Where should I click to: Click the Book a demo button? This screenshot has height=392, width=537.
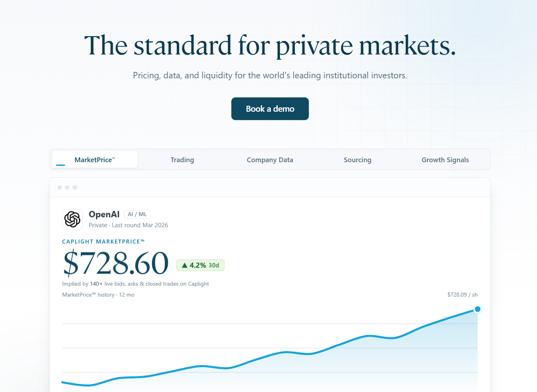click(270, 109)
